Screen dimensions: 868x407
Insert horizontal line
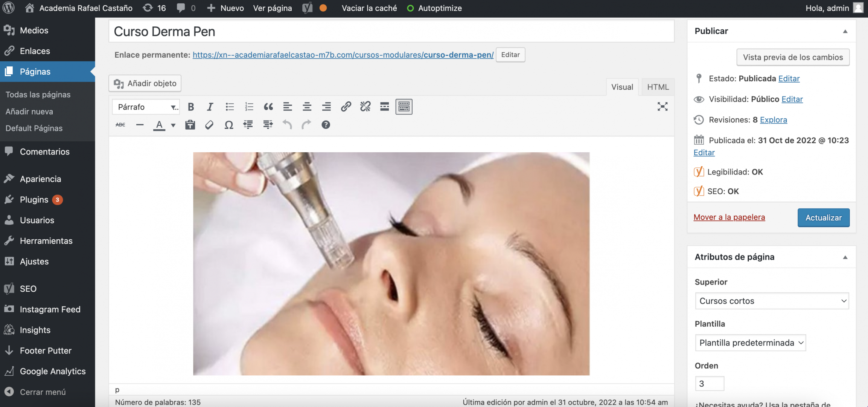(x=140, y=125)
